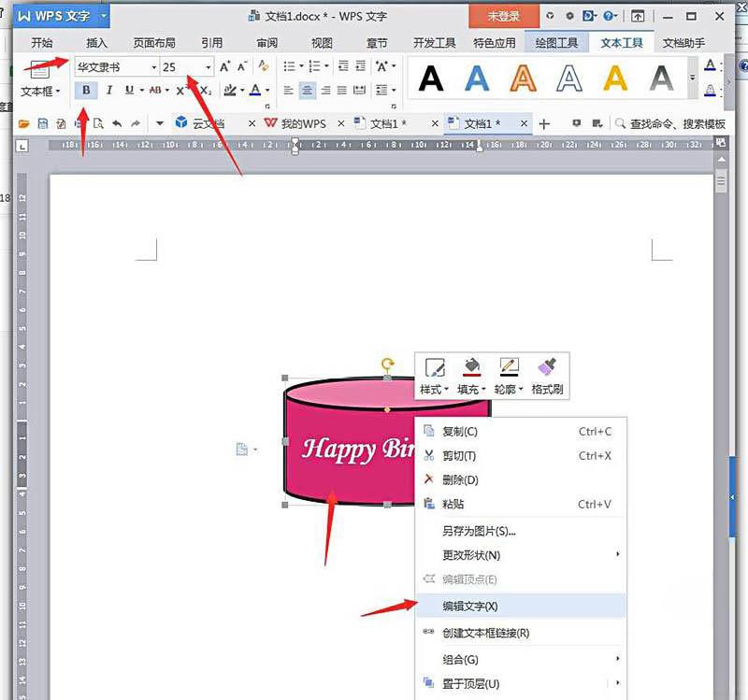The height and width of the screenshot is (700, 748).
Task: Click the Save icon in the quick toolbar
Action: tap(42, 122)
